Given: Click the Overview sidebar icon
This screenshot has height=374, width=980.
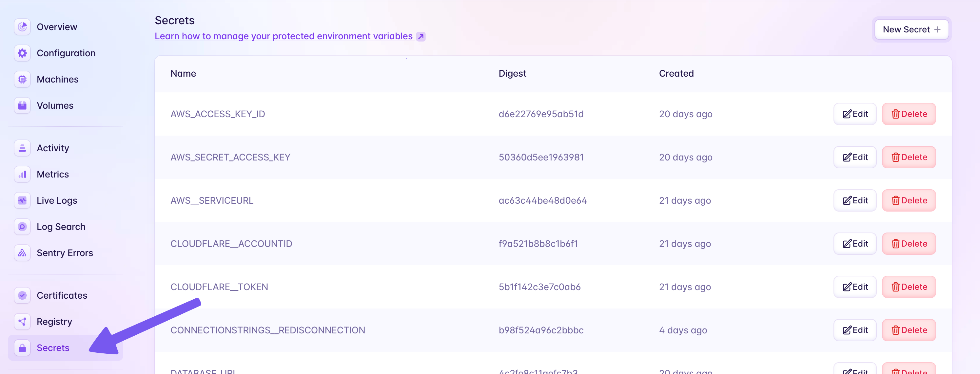Looking at the screenshot, I should point(22,27).
